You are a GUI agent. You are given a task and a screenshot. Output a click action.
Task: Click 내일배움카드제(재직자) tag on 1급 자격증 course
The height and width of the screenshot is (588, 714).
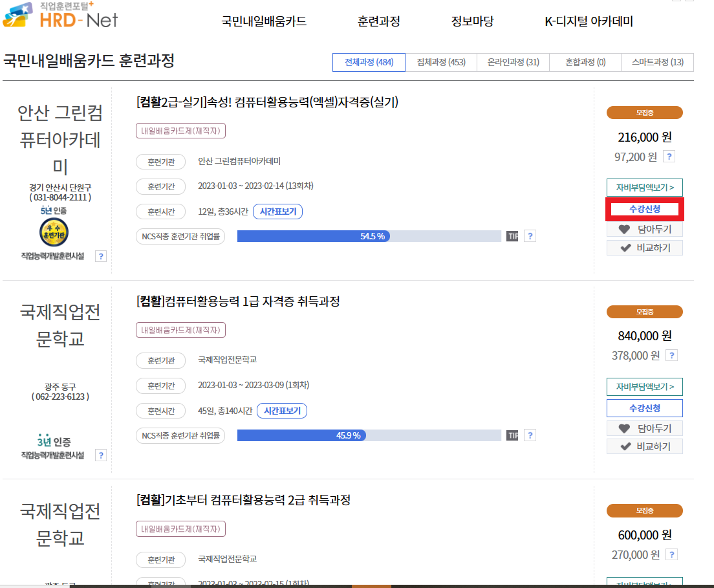tap(181, 330)
